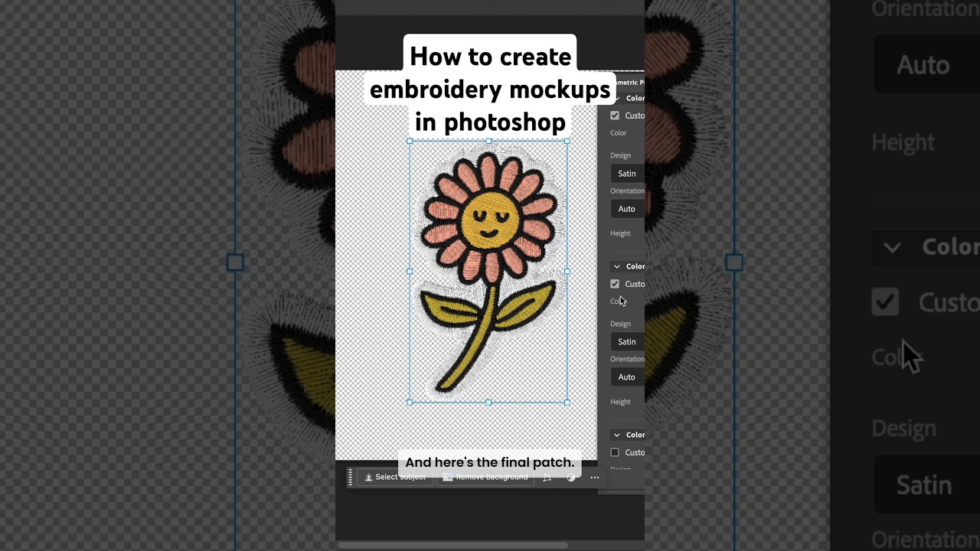Check the unchecked Custom box in the third Color section
The width and height of the screenshot is (980, 551).
pyautogui.click(x=615, y=452)
